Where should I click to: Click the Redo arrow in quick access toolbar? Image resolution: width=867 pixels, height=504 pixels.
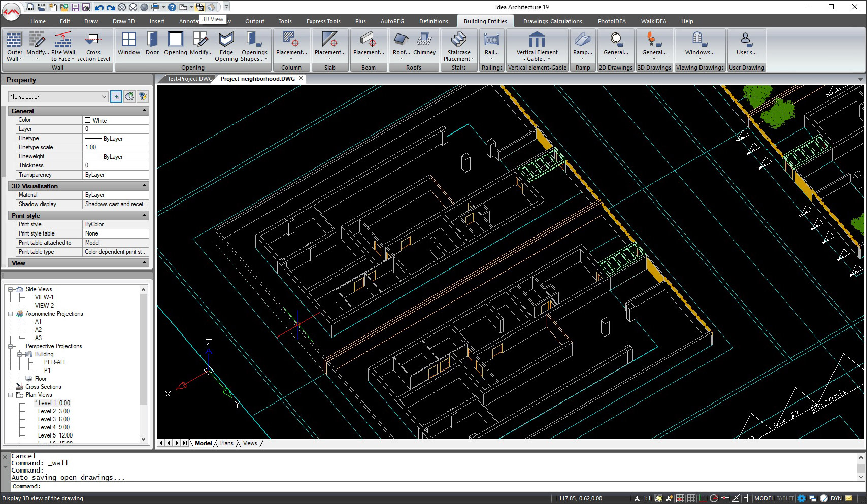110,7
